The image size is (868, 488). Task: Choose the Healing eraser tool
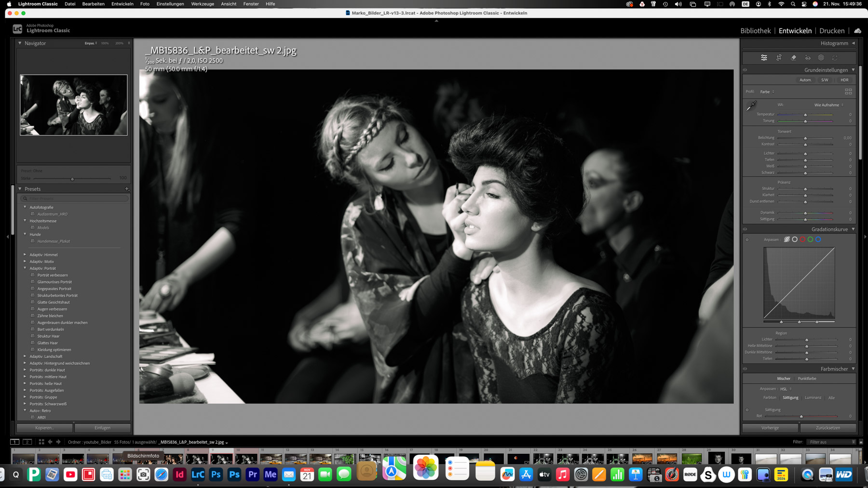[x=793, y=58]
